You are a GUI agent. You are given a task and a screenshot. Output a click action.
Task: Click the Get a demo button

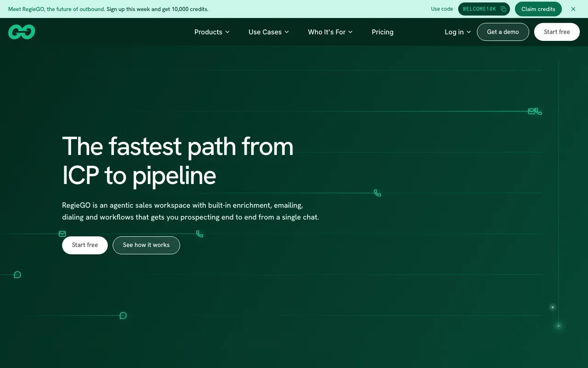tap(503, 32)
